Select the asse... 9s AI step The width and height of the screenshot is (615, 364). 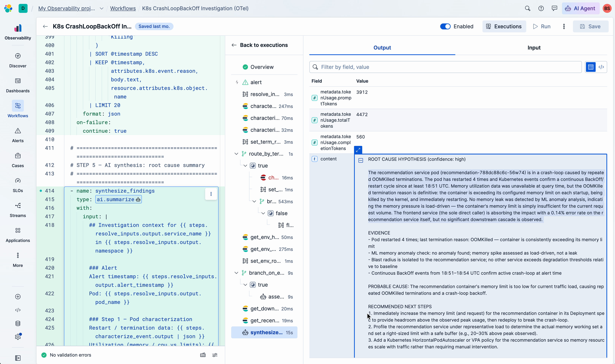pyautogui.click(x=276, y=297)
